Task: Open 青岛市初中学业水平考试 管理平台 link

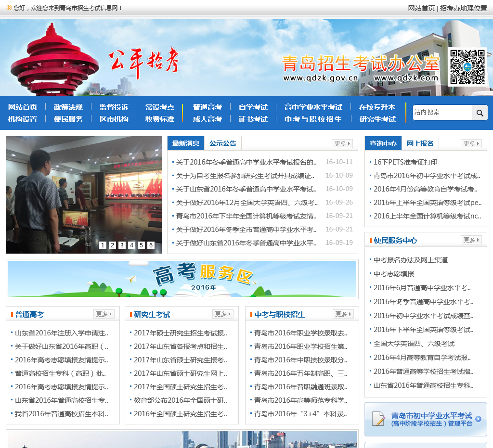Action: 426,419
